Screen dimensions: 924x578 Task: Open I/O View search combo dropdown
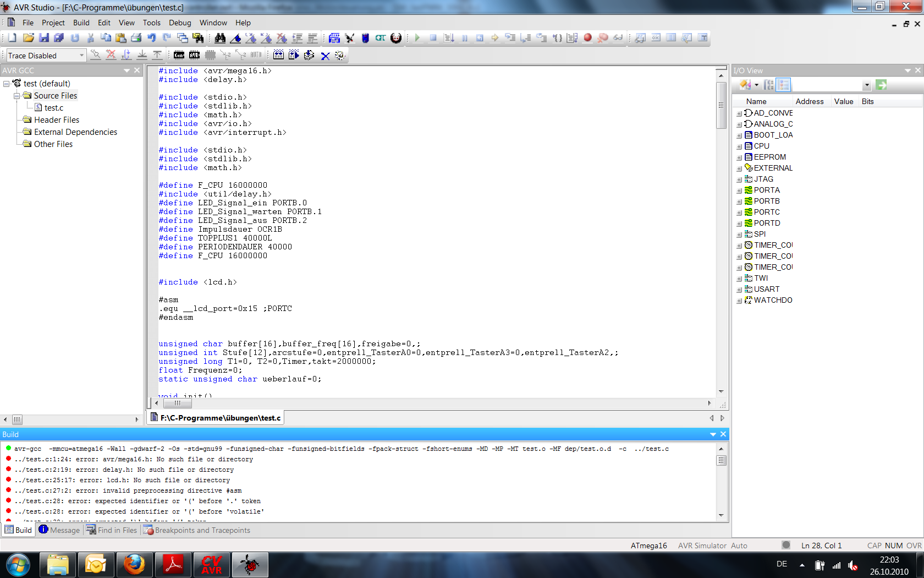click(867, 85)
